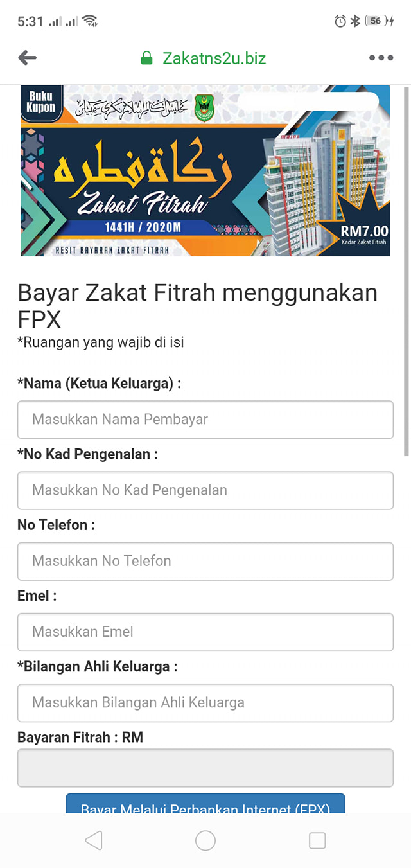Click the Zakatns2u.biz address text

tap(214, 58)
